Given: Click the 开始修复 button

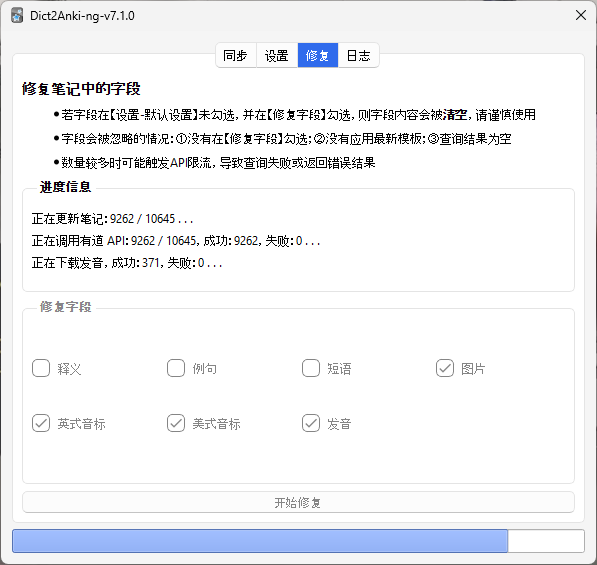Looking at the screenshot, I should pos(298,502).
